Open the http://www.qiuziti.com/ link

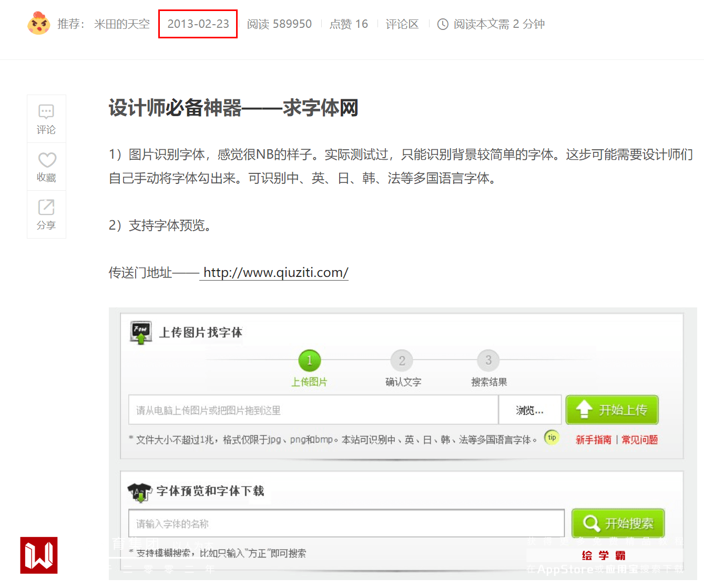[276, 273]
